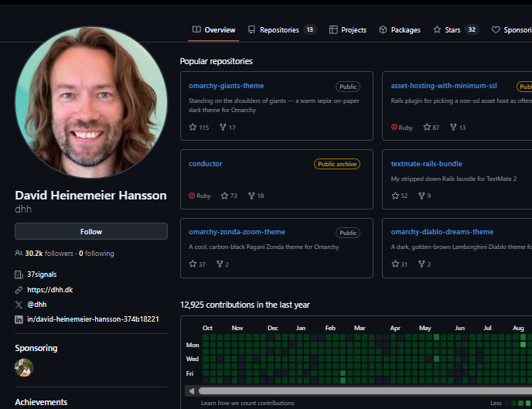Click the star icon on conductor

pos(224,196)
